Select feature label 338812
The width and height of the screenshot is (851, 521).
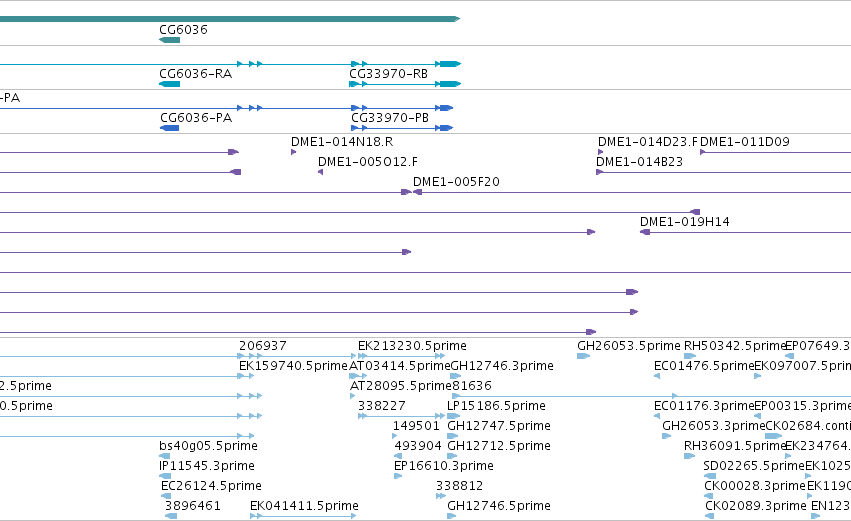[459, 486]
